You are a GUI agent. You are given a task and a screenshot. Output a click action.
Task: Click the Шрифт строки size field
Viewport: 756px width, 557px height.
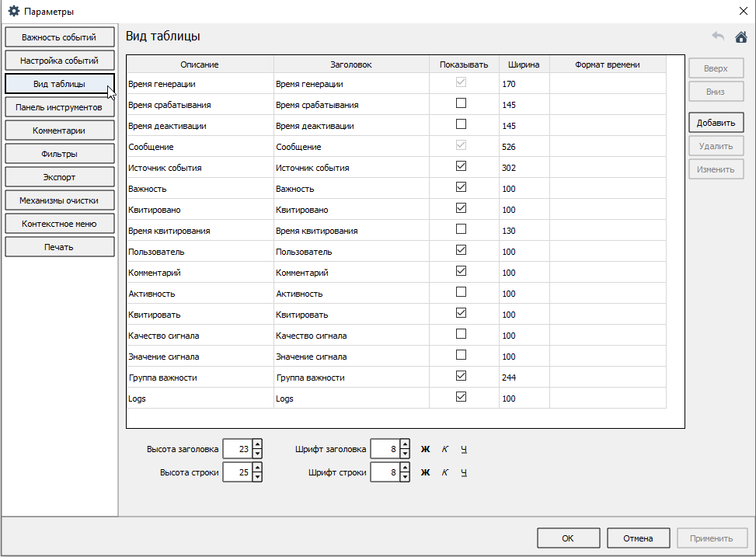pos(385,472)
